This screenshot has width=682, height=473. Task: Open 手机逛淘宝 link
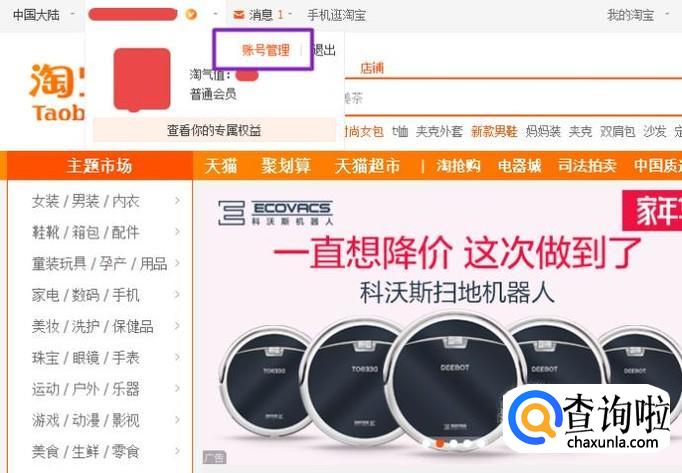pos(337,15)
